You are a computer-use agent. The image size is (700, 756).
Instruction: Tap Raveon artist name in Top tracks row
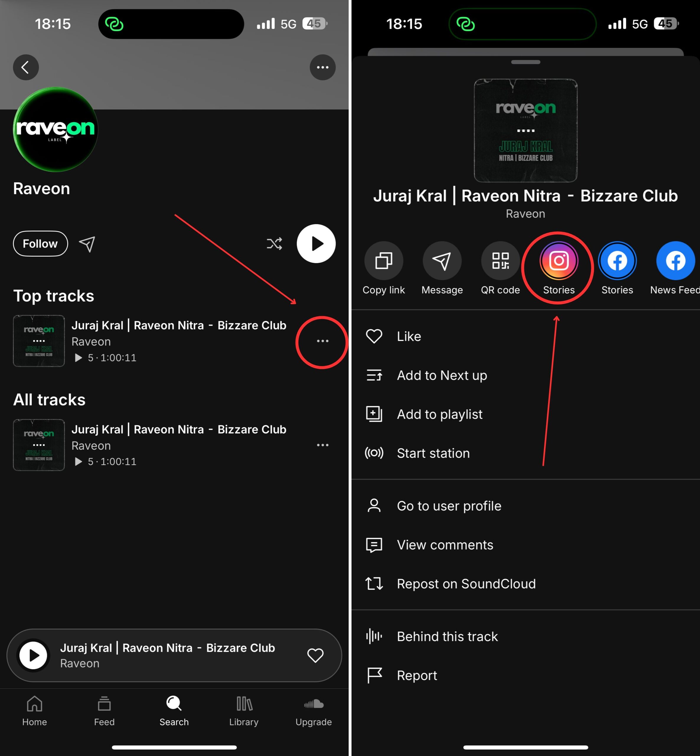click(91, 342)
